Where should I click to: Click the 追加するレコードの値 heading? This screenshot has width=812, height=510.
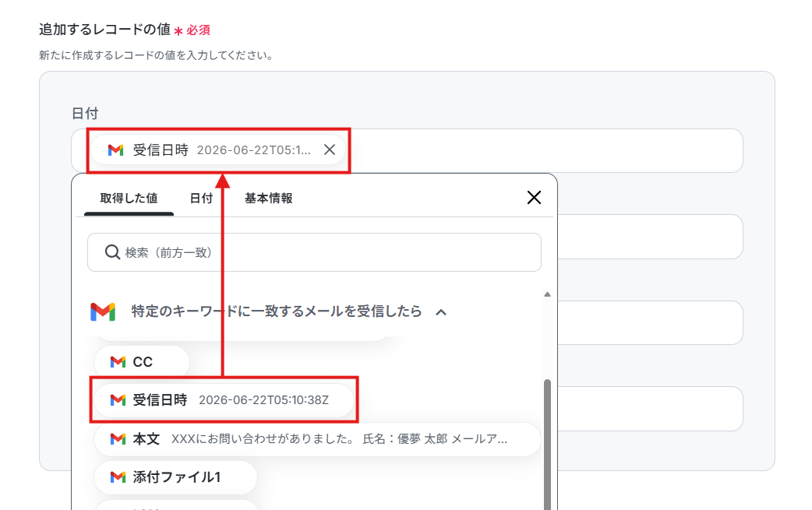[104, 30]
